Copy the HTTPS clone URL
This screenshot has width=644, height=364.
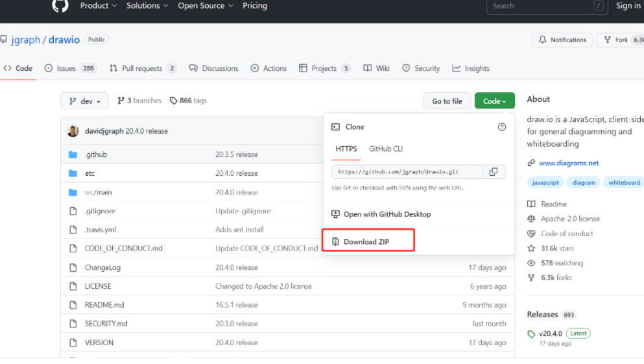[x=494, y=172]
